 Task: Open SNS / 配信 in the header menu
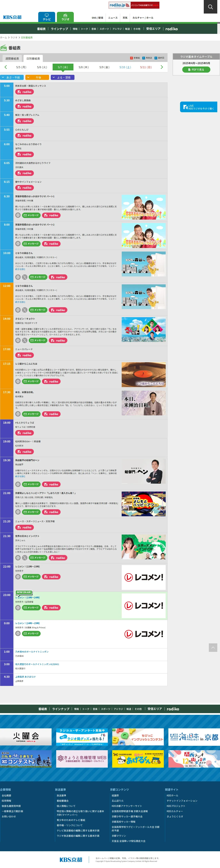pyautogui.click(x=97, y=18)
